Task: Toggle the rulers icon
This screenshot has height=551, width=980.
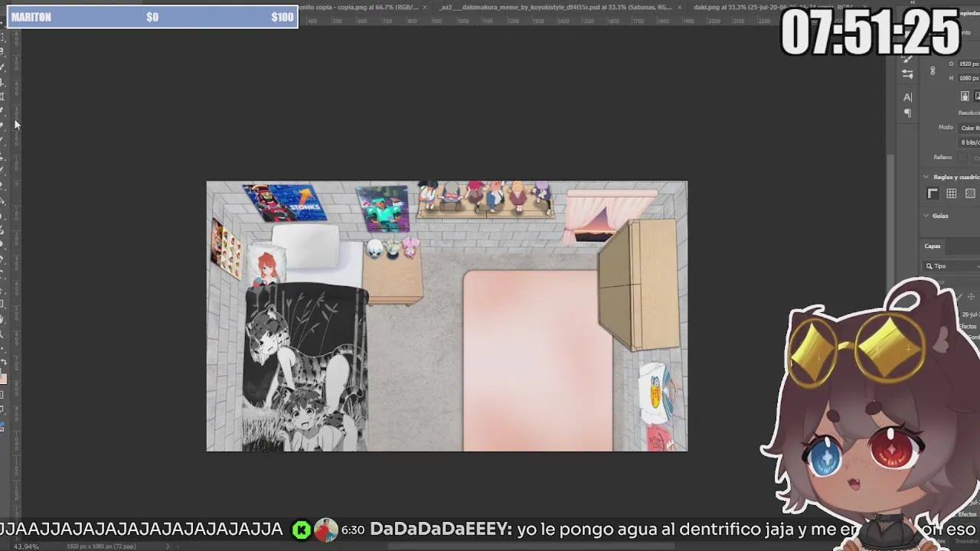Action: point(933,194)
